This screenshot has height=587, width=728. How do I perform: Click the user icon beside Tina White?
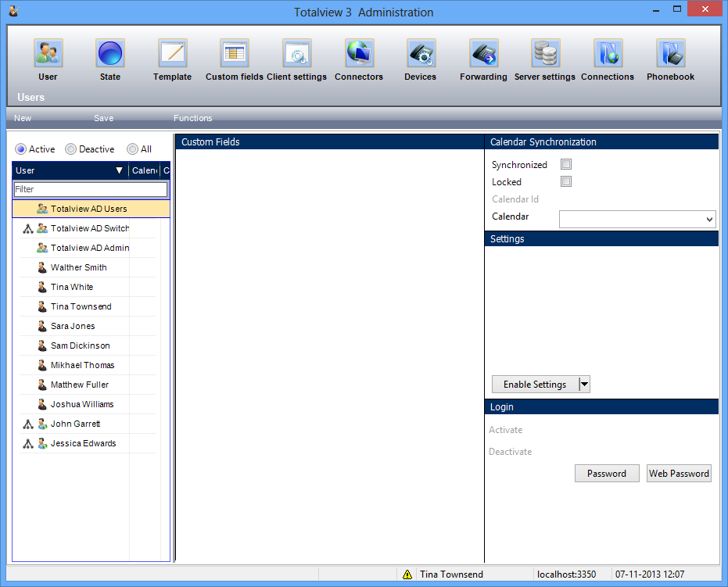click(42, 287)
